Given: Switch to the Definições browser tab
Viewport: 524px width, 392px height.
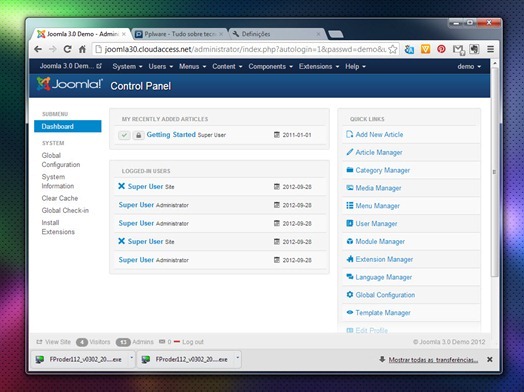Looking at the screenshot, I should tap(277, 34).
